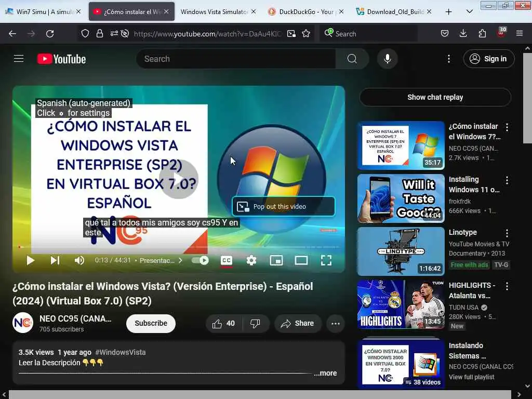Mute the video volume speaker icon
532x399 pixels.
coord(79,261)
